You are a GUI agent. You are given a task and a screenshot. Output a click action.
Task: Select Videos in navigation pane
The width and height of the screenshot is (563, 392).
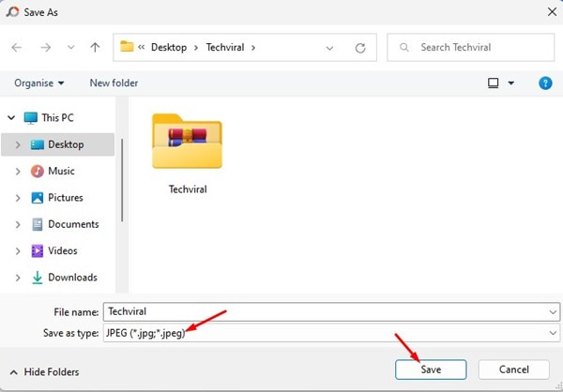coord(63,251)
